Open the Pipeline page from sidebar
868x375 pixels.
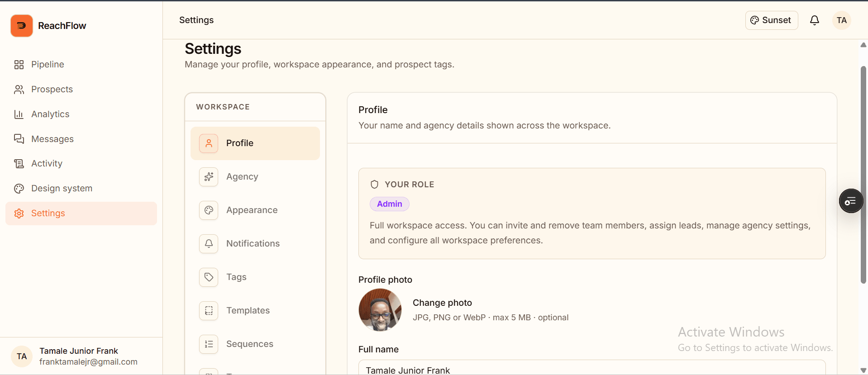point(81,64)
